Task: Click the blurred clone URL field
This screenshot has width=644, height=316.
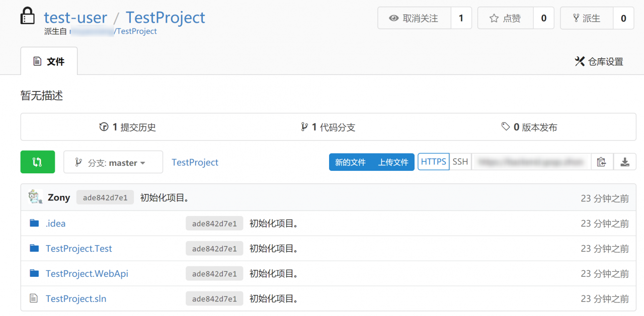Action: click(531, 162)
